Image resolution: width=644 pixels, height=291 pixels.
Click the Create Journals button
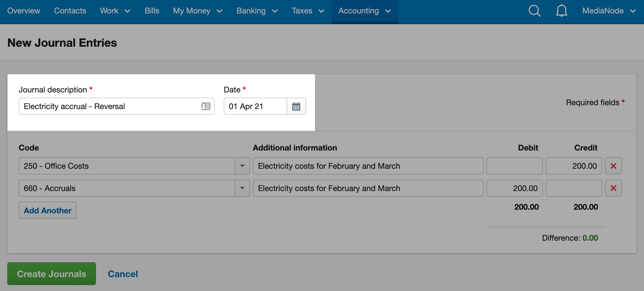click(x=52, y=274)
